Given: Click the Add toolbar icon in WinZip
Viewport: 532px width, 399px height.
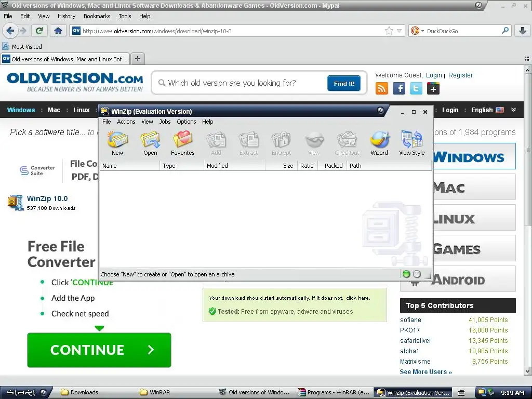Looking at the screenshot, I should pos(216,143).
